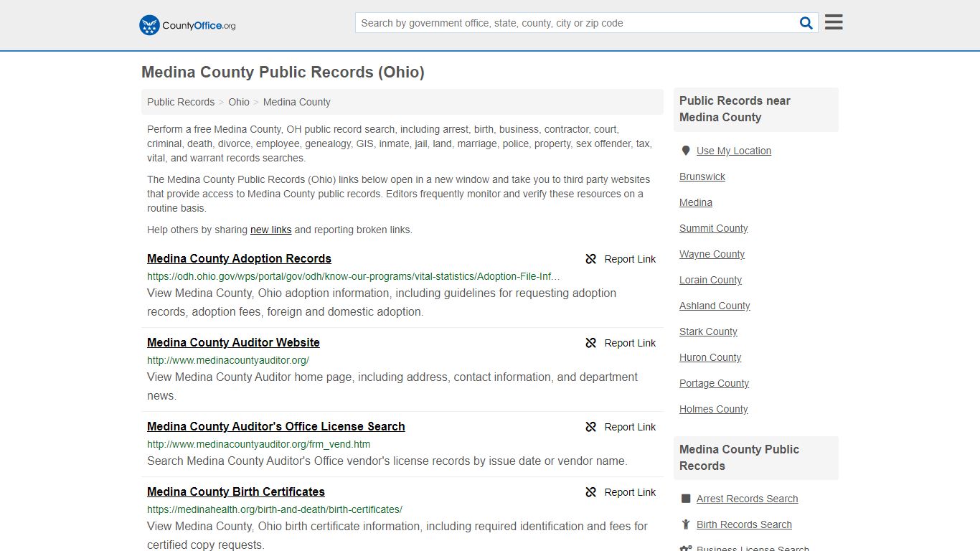Open Auditor's Office License Search heading
The width and height of the screenshot is (980, 551).
[x=276, y=426]
